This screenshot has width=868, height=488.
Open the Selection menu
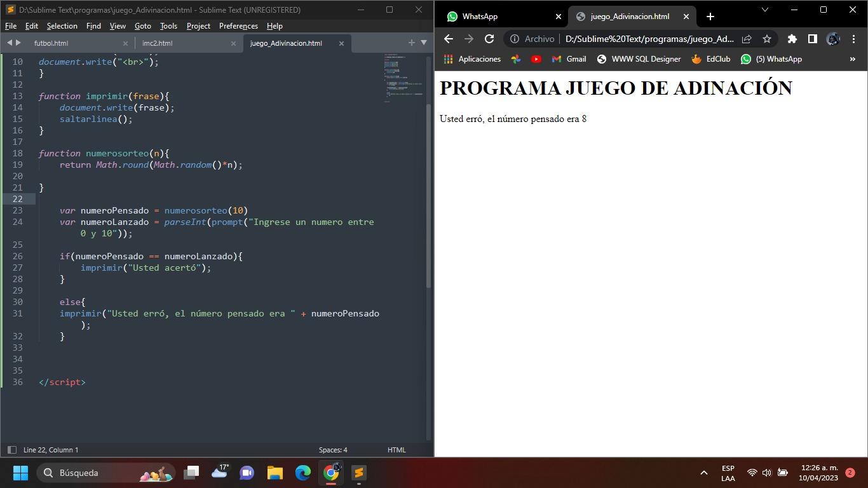pos(62,26)
